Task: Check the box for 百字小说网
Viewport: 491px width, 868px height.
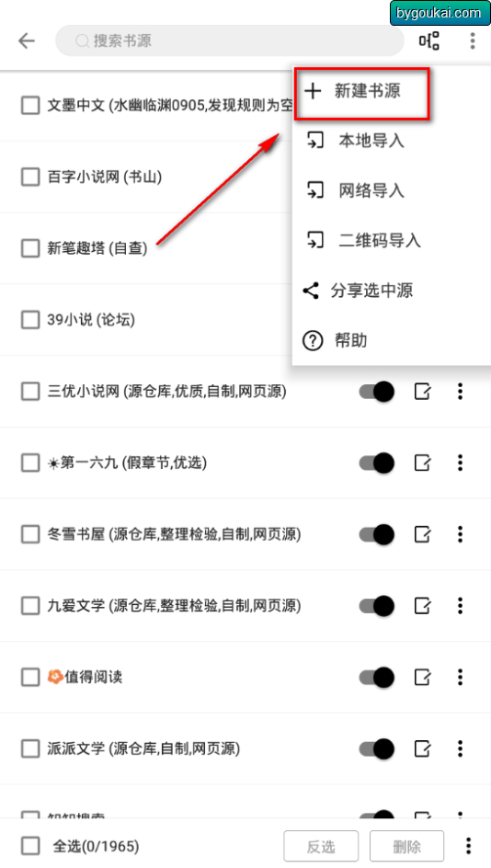Action: point(30,177)
